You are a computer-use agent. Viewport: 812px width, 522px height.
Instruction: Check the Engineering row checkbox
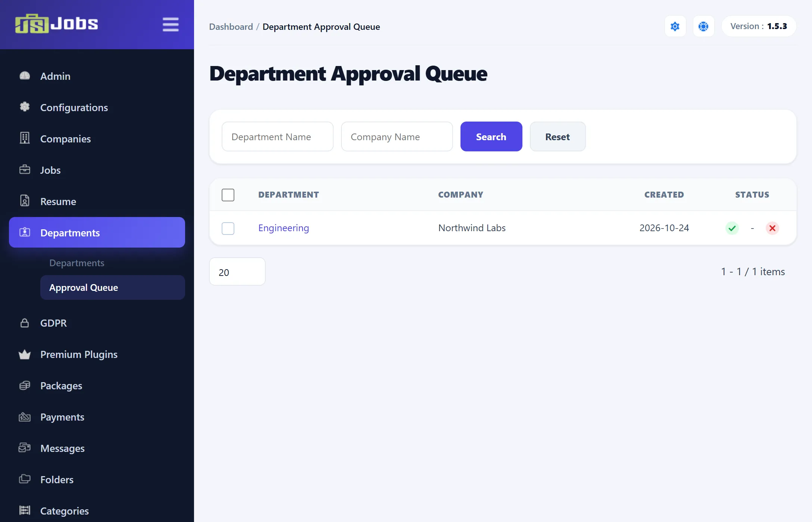228,229
